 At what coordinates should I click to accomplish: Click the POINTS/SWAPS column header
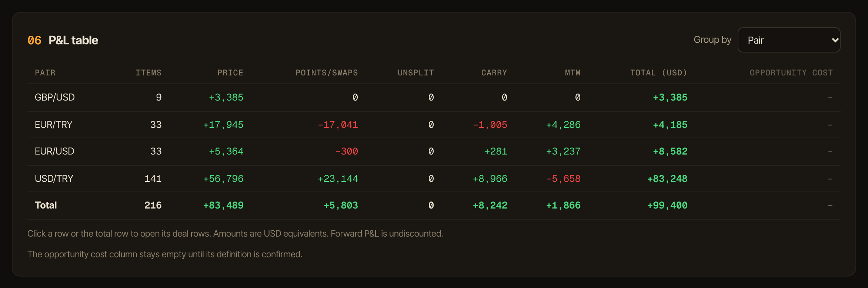327,73
